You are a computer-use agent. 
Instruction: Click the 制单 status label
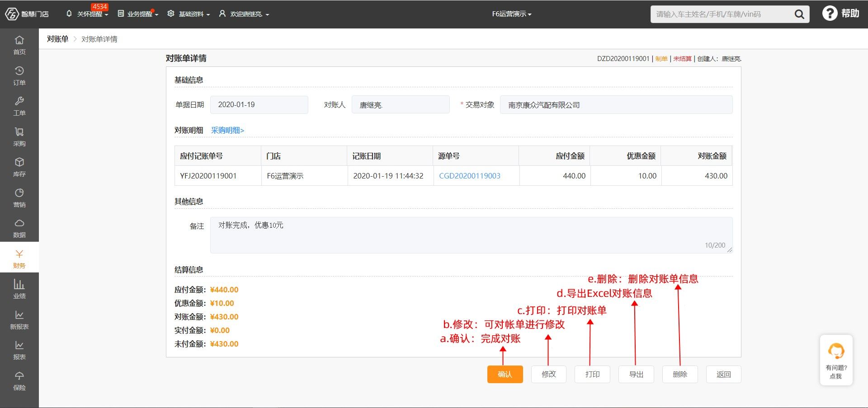click(661, 59)
